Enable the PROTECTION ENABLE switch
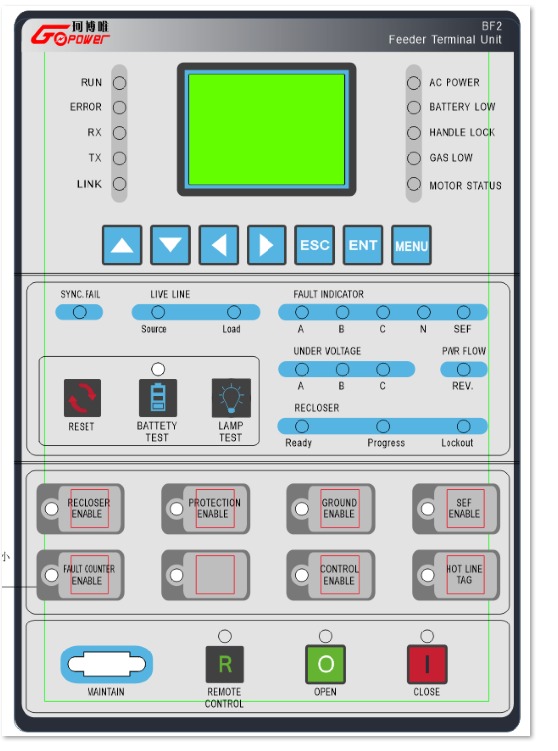Image resolution: width=558 pixels, height=751 pixels. (205, 509)
